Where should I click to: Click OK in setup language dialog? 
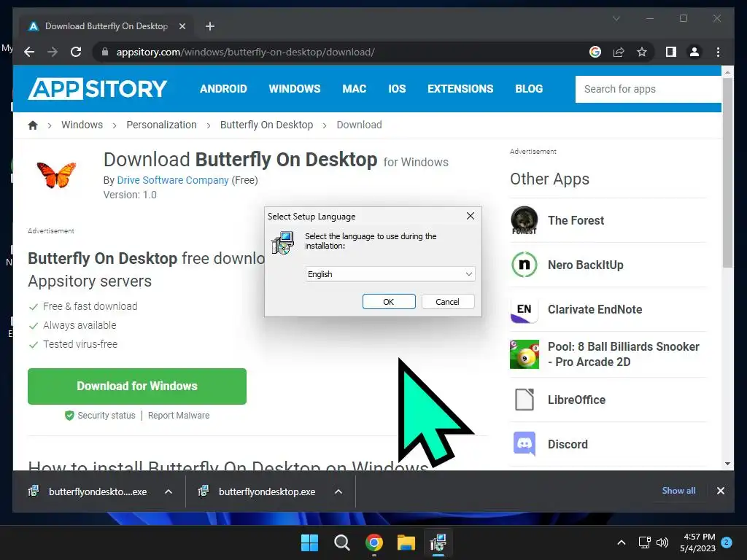(389, 302)
